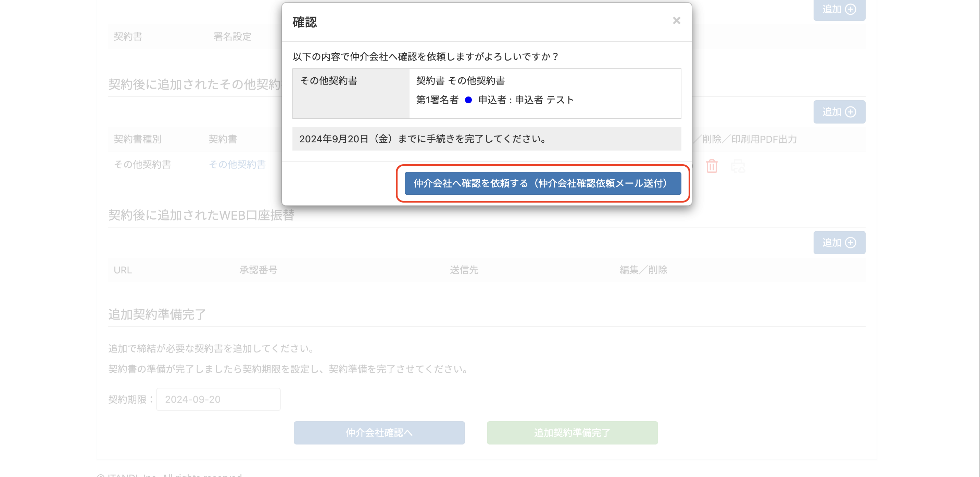Viewport: 980px width, 477px height.
Task: Click the その他契約書 label cell in the dialog
Action: point(351,93)
